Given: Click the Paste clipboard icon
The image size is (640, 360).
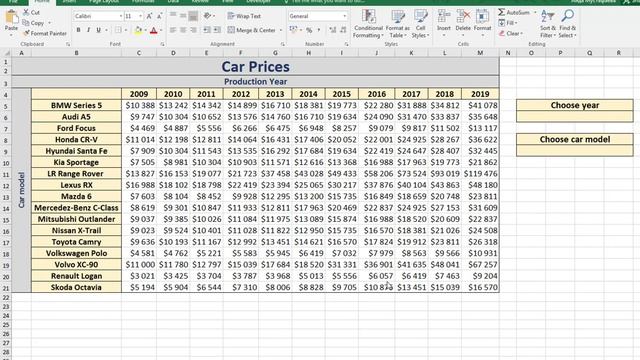Looking at the screenshot, I should (11, 18).
